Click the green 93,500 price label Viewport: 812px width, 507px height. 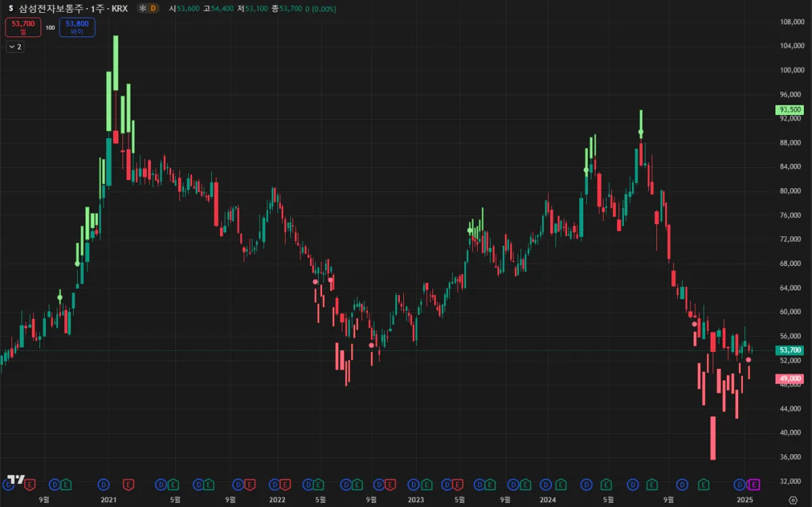[x=790, y=110]
